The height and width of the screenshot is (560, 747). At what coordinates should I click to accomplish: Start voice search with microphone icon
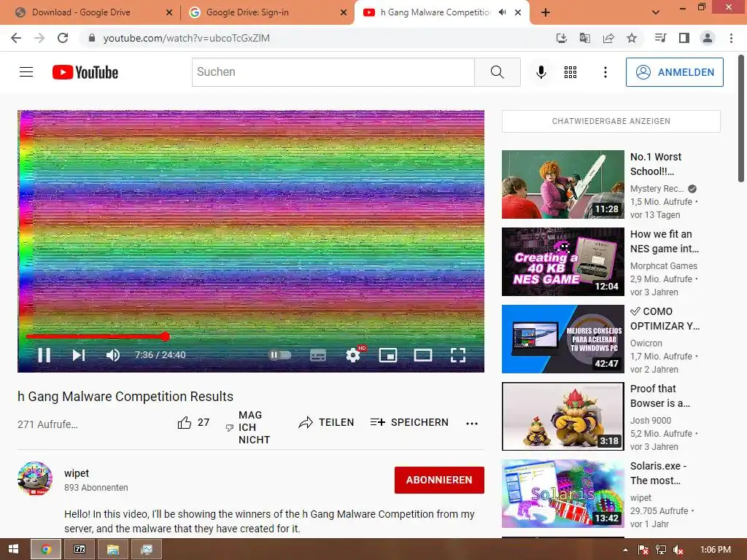[541, 72]
